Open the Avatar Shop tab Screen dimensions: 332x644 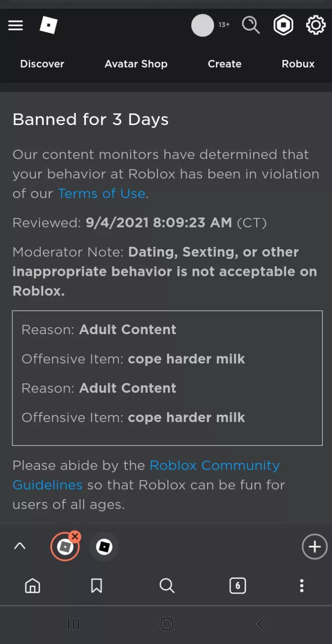coord(136,64)
